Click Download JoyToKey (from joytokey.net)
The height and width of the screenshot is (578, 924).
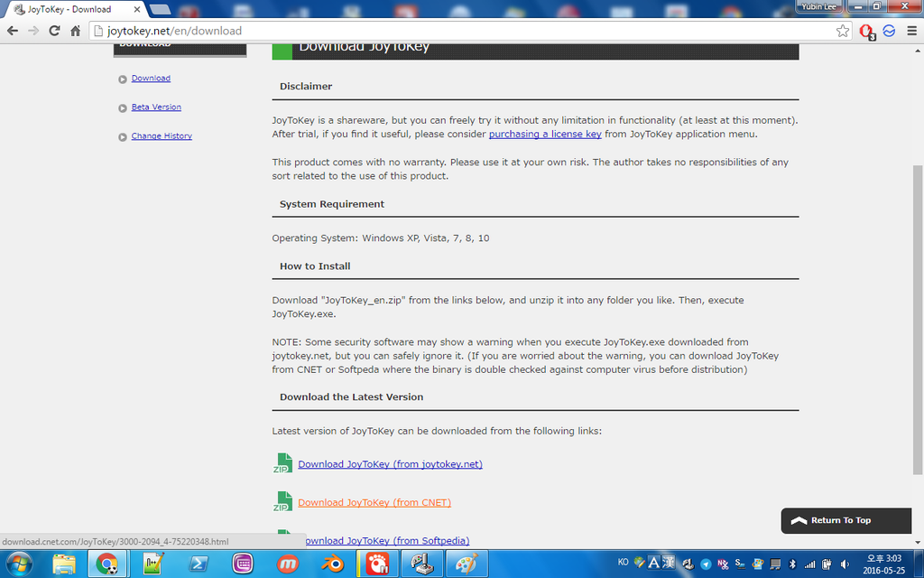coord(390,464)
